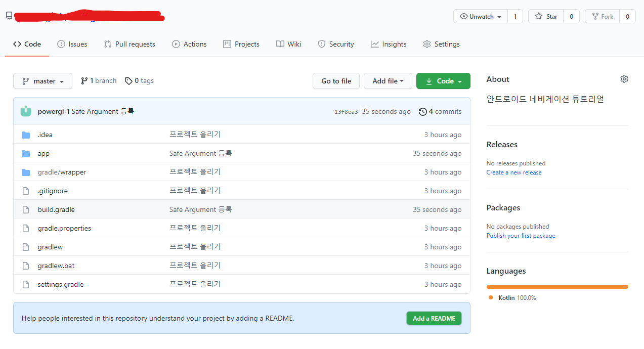Open the gradle/wrapper folder name
This screenshot has width=644, height=349.
point(62,172)
